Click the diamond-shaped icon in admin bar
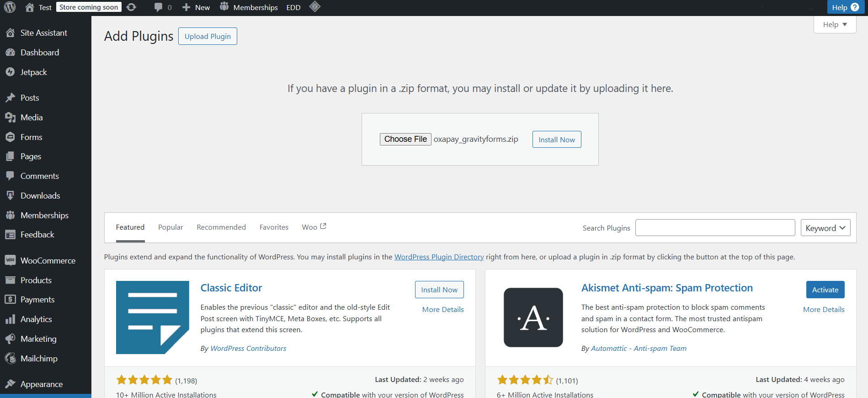The image size is (868, 398). pos(315,7)
